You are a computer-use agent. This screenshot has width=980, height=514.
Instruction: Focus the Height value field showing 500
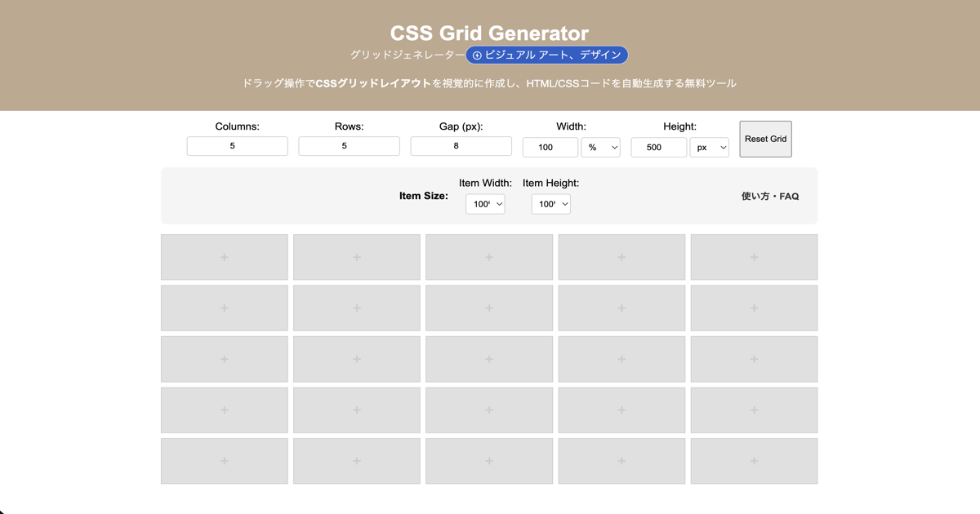tap(658, 147)
